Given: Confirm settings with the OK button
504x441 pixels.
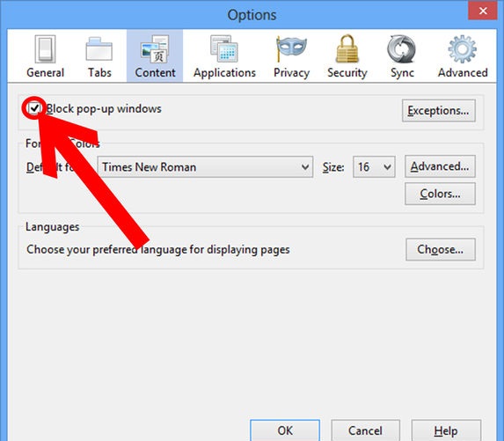Looking at the screenshot, I should pos(285,430).
